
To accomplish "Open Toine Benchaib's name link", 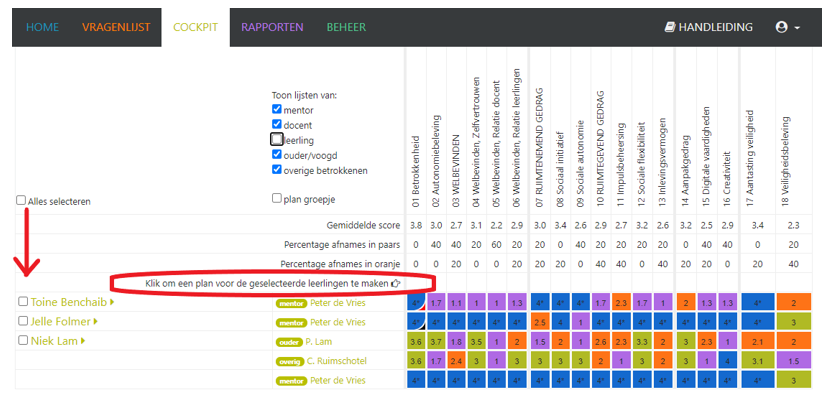I will [69, 302].
